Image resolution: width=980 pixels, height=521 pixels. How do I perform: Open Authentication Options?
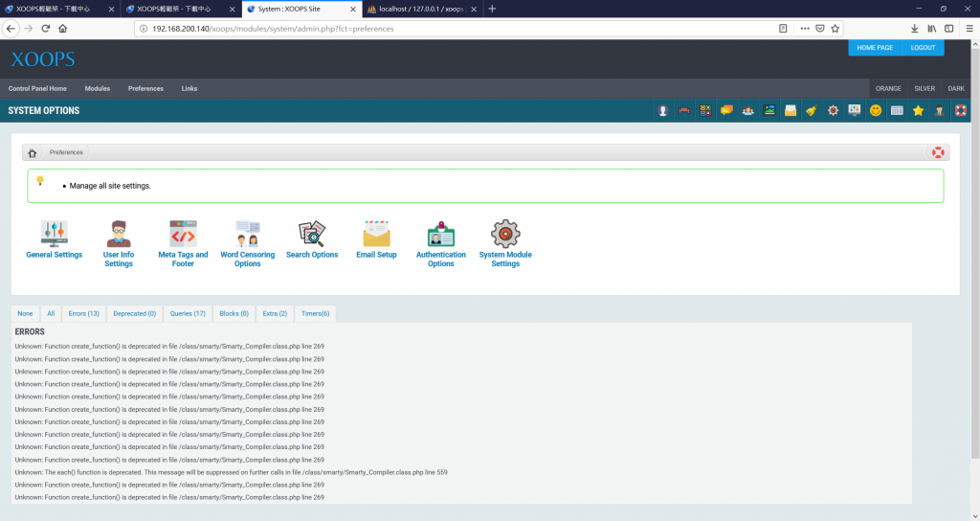441,244
